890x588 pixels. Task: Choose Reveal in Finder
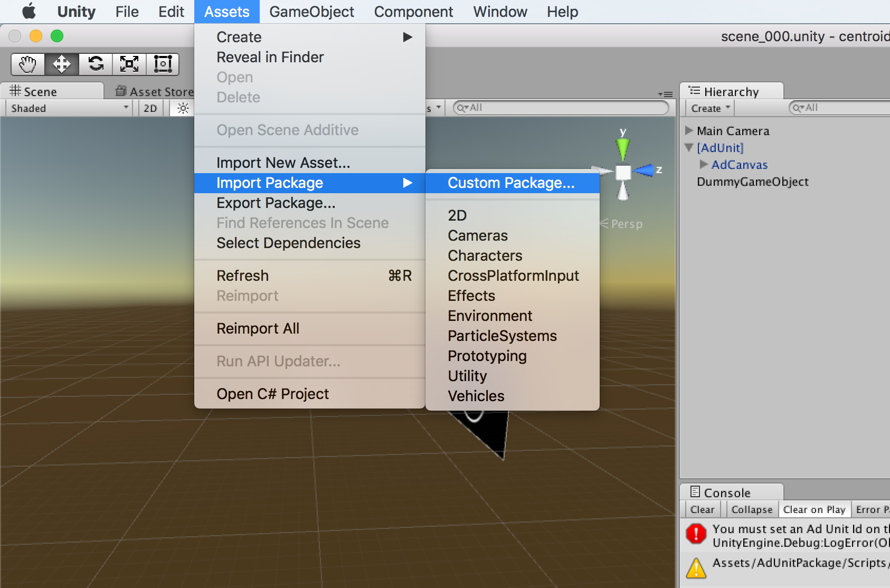point(310,57)
